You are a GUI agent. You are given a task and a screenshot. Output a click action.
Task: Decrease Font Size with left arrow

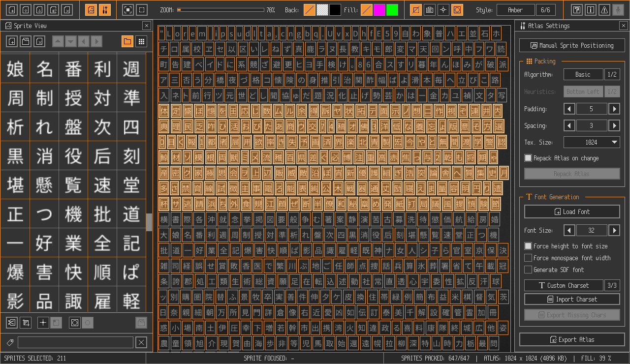tap(569, 230)
